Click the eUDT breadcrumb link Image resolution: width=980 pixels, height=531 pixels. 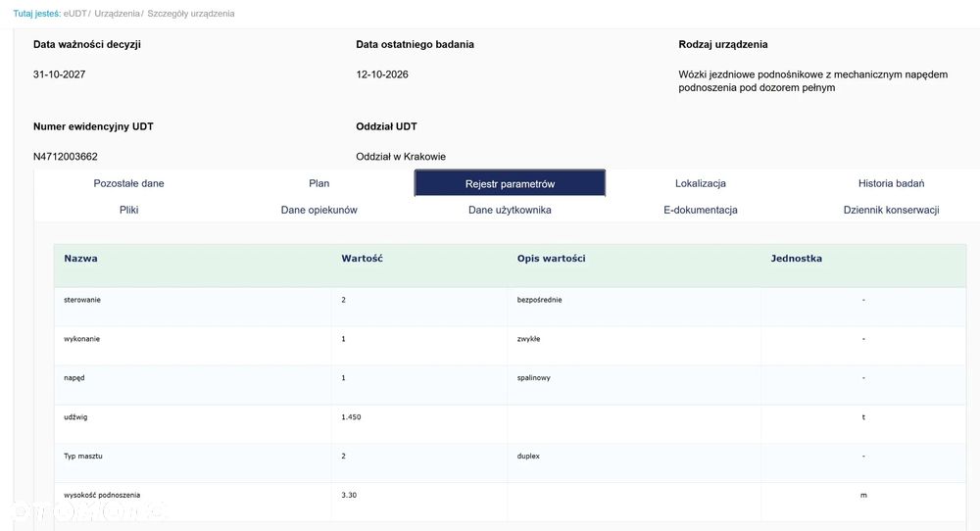point(75,13)
